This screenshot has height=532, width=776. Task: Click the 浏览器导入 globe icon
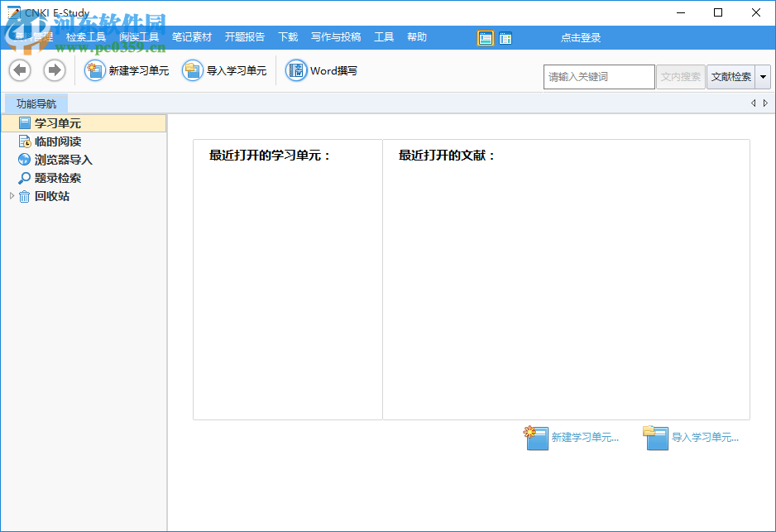24,159
